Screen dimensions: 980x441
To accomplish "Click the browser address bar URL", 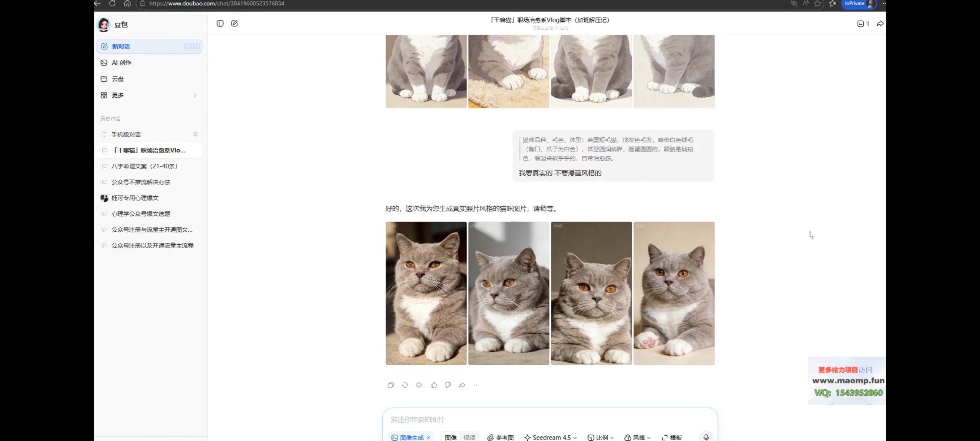I will (217, 3).
